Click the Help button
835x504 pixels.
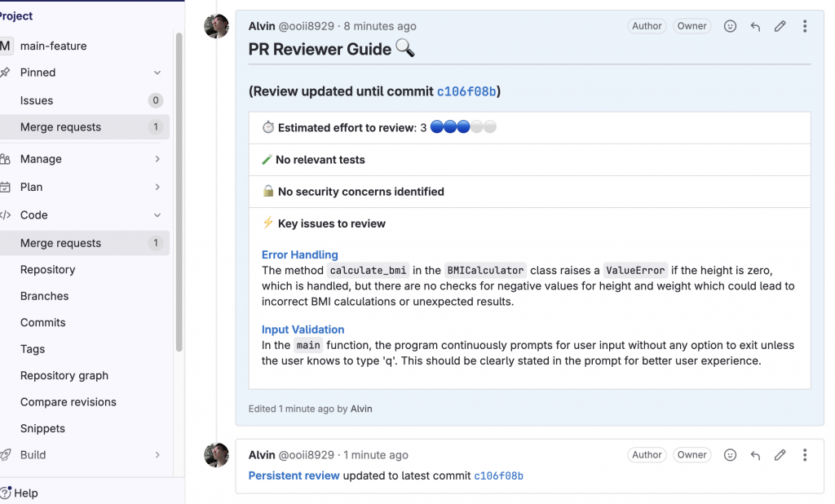(x=20, y=493)
